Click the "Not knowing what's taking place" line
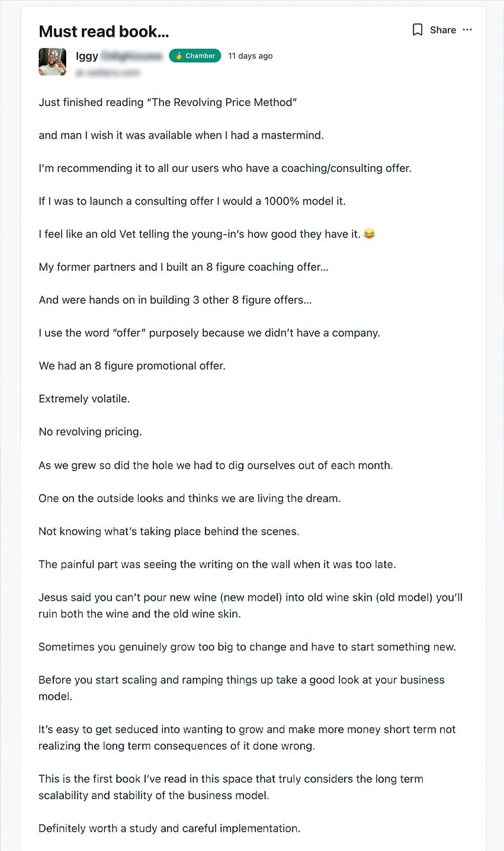This screenshot has height=851, width=504. 169,532
